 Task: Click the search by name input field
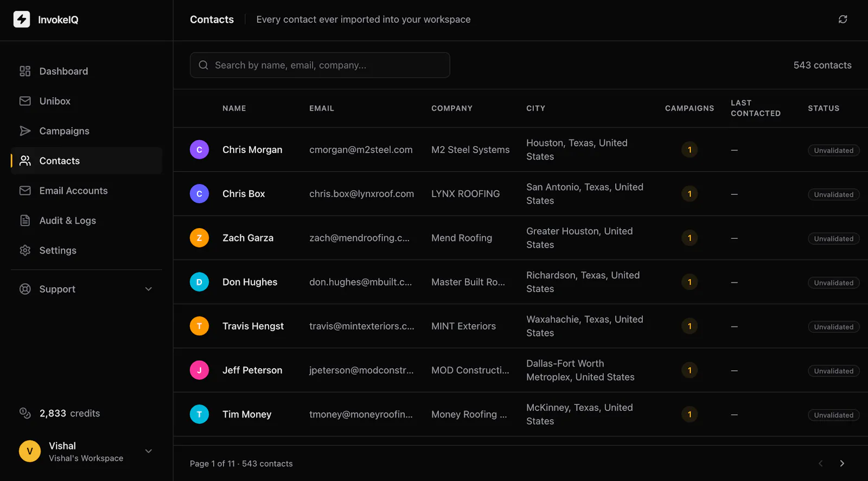(x=320, y=65)
